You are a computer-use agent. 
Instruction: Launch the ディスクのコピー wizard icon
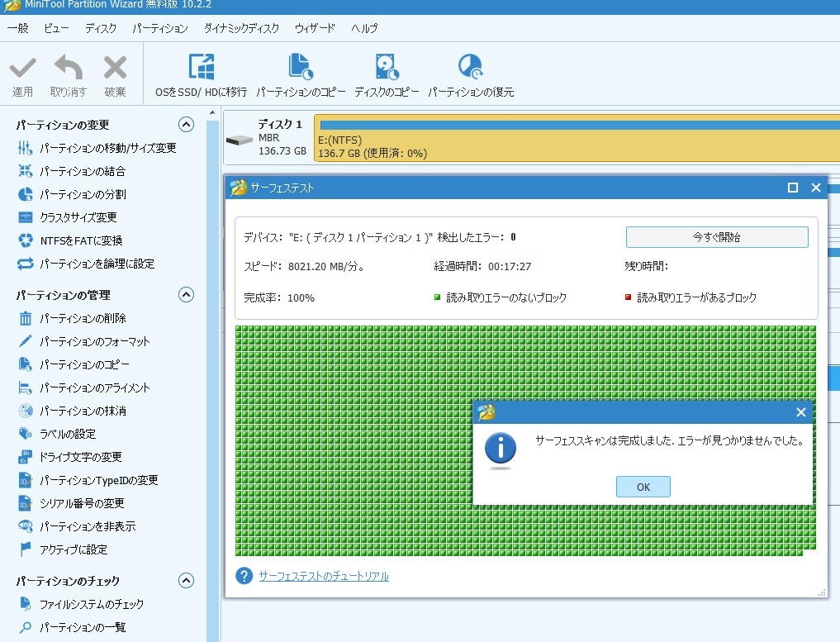[x=387, y=68]
